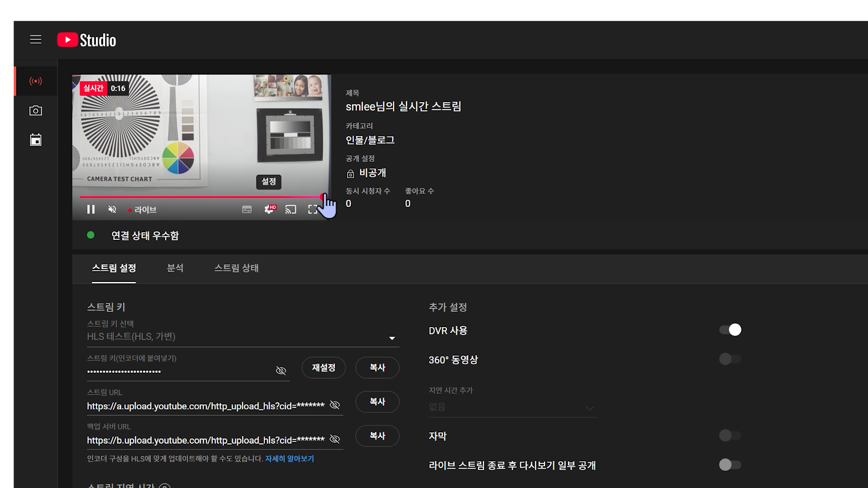This screenshot has width=868, height=488.
Task: Switch to the 스트림 상태 tab
Action: coord(236,268)
